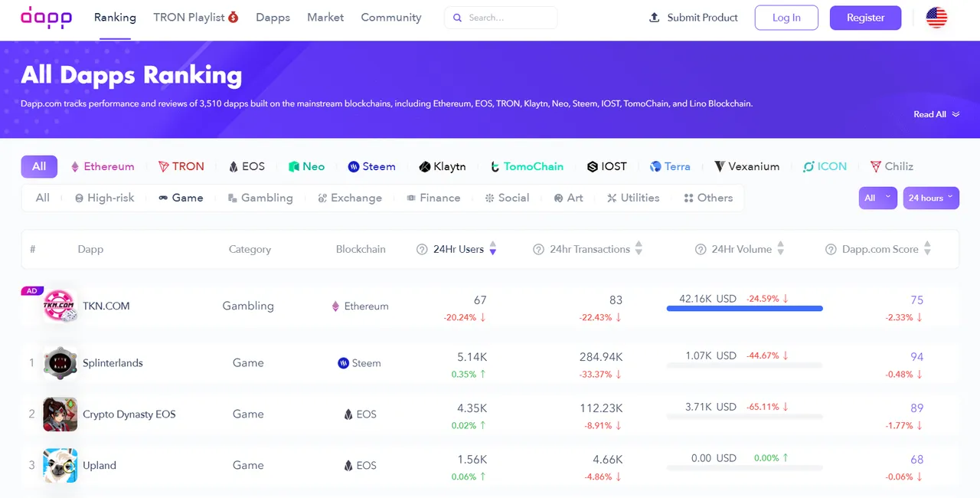Open the Crypto Dynasty EOS name link
The width and height of the screenshot is (980, 498).
[129, 414]
